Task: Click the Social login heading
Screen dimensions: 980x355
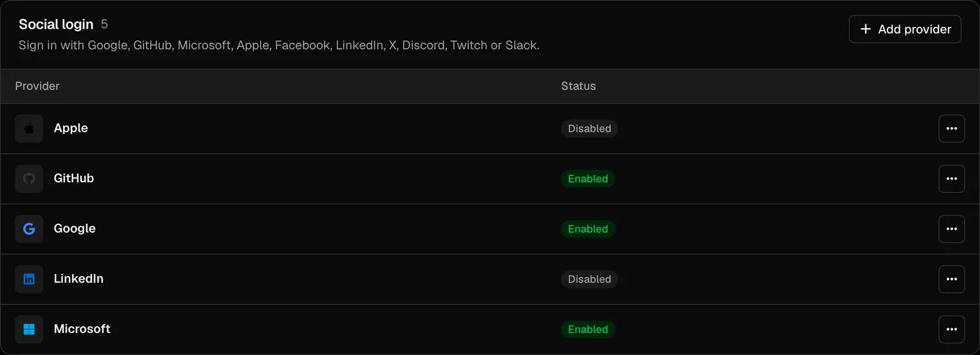Action: click(56, 25)
